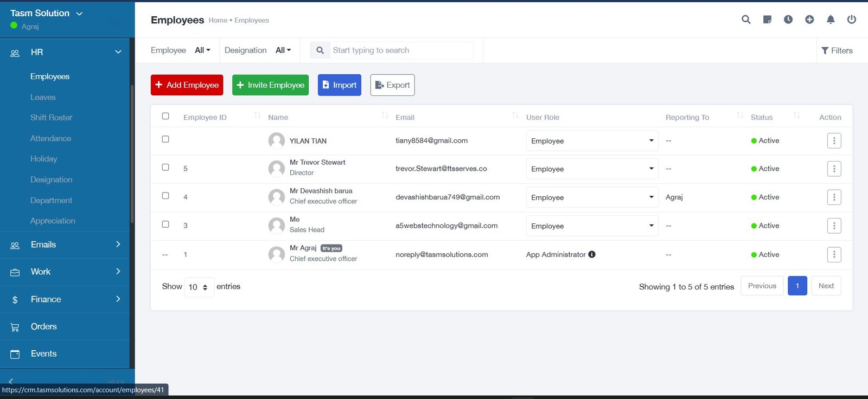868x399 pixels.
Task: Check the Devashish barua row checkbox
Action: click(165, 196)
